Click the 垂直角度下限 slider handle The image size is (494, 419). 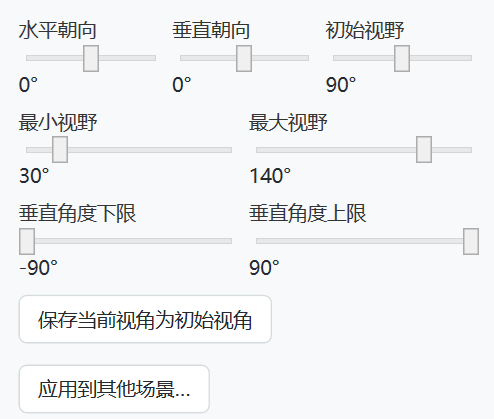27,241
